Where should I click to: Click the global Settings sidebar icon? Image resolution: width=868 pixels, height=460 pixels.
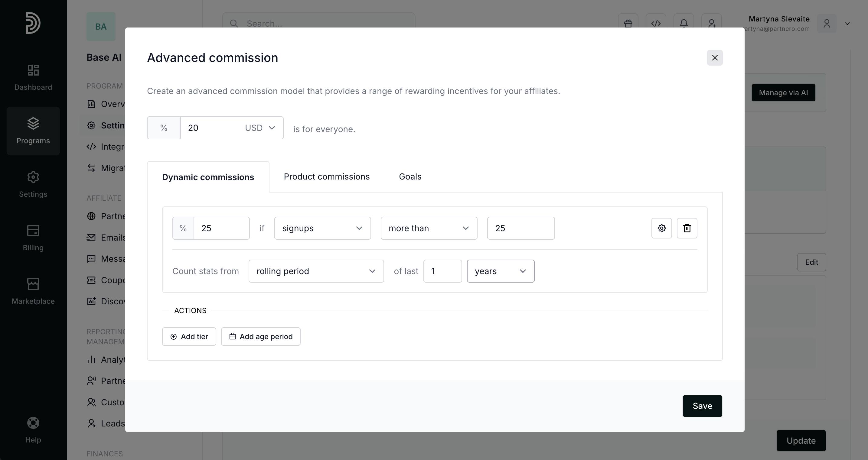point(33,185)
